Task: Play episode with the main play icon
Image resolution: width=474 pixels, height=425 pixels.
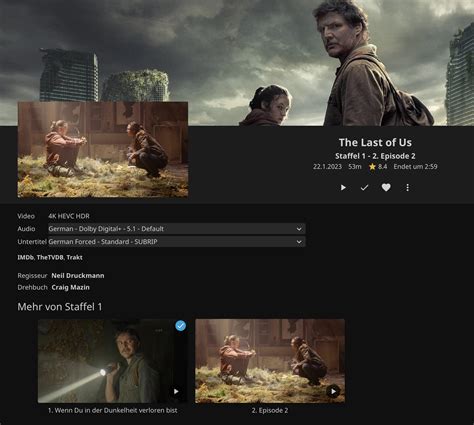Action: pos(343,188)
